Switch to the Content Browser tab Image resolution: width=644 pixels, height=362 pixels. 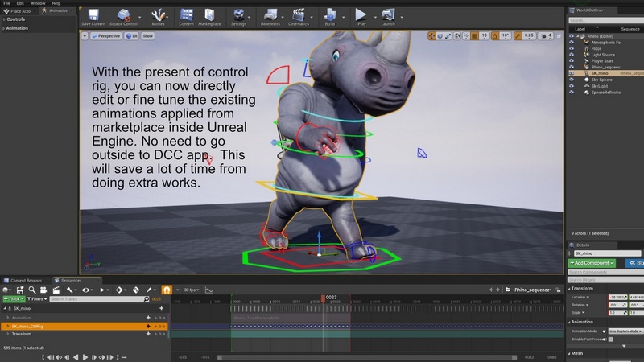(x=27, y=280)
